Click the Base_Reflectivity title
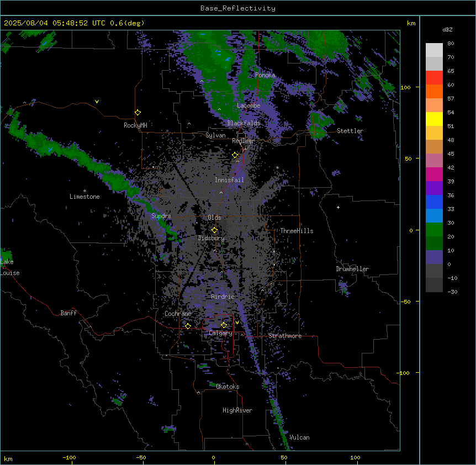 [x=238, y=8]
